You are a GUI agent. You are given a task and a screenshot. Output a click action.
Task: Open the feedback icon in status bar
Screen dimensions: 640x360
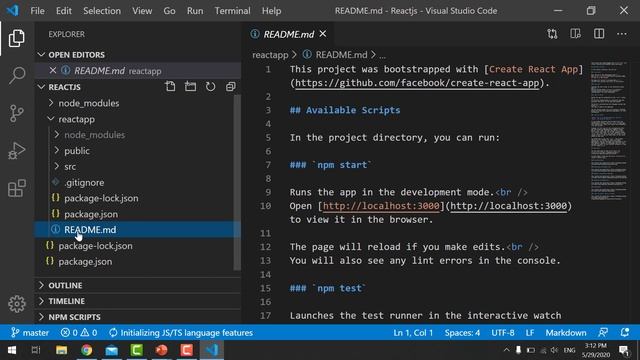click(x=603, y=333)
